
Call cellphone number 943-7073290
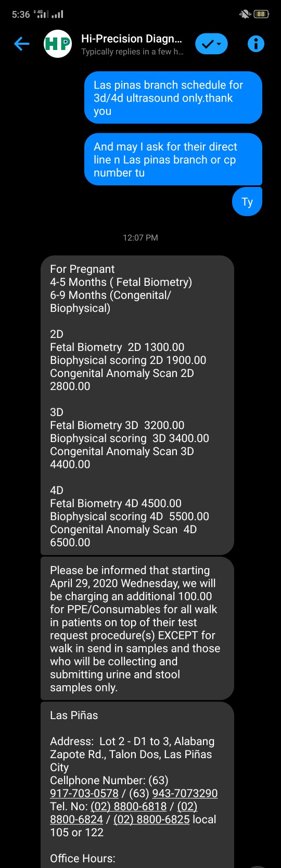click(185, 793)
